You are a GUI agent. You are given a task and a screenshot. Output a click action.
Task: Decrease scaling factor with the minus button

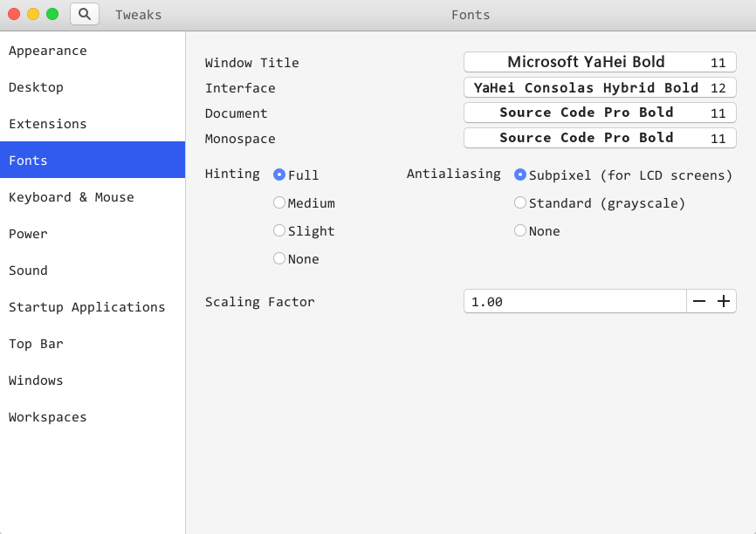pos(698,301)
